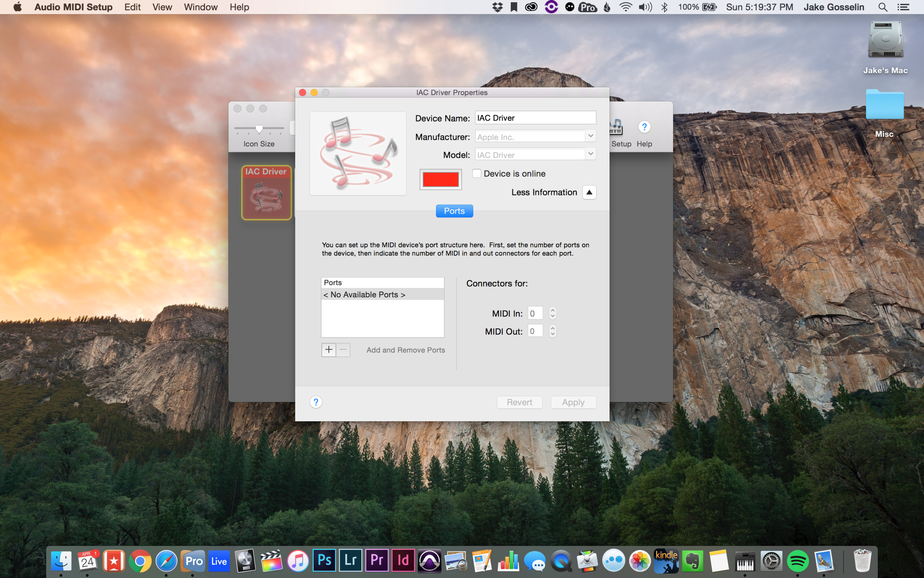Enable the Device is online checkbox

(477, 173)
